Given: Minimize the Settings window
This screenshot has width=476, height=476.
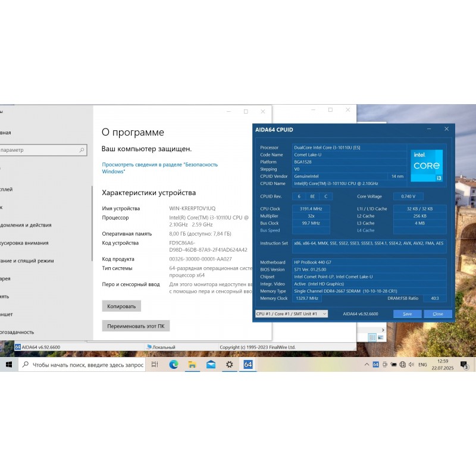Looking at the screenshot, I should 229,112.
